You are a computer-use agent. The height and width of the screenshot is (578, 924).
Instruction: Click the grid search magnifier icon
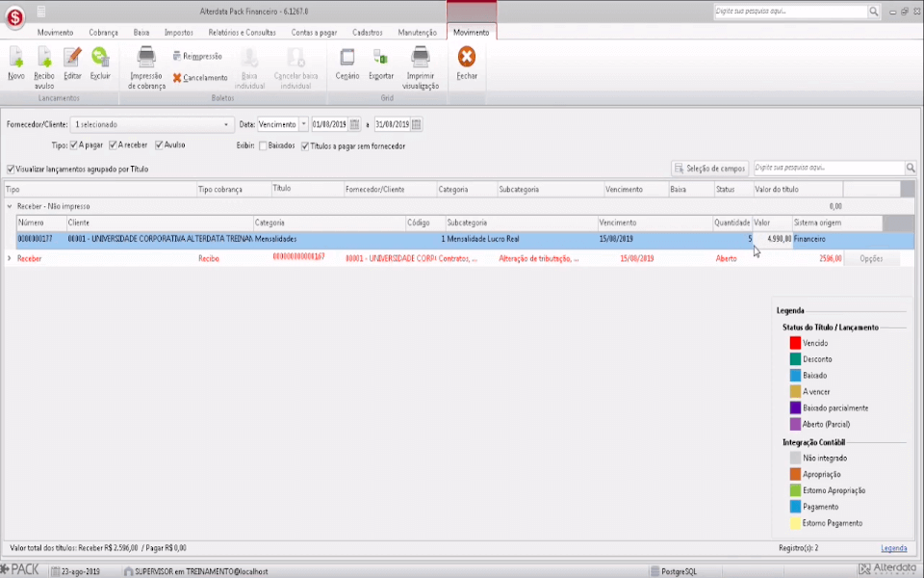[911, 168]
